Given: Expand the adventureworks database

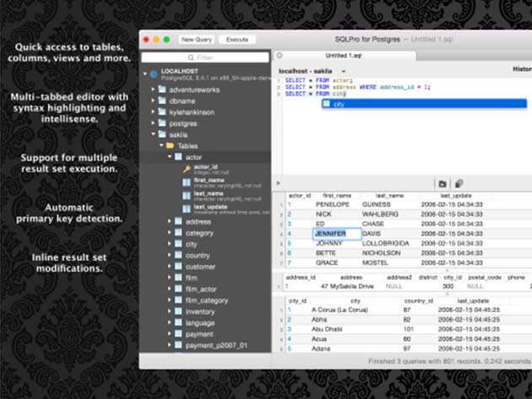Looking at the screenshot, I should coord(153,89).
